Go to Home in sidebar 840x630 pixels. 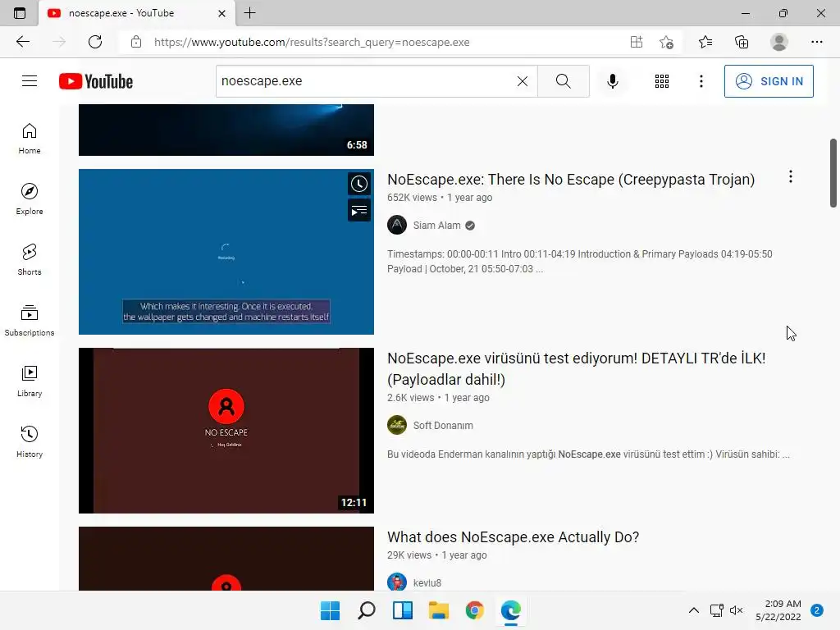(x=30, y=138)
